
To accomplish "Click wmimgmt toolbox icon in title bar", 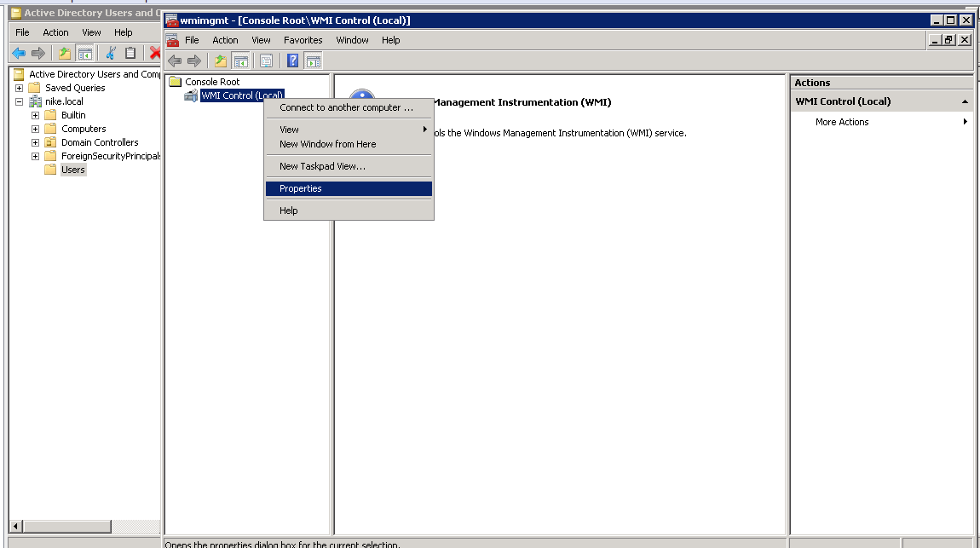I will 172,20.
